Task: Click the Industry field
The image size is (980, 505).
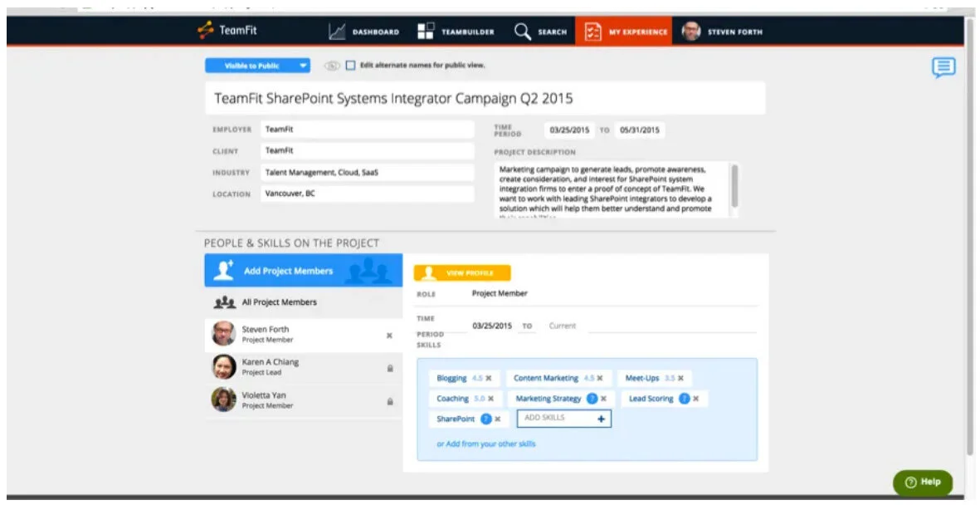Action: coord(368,173)
